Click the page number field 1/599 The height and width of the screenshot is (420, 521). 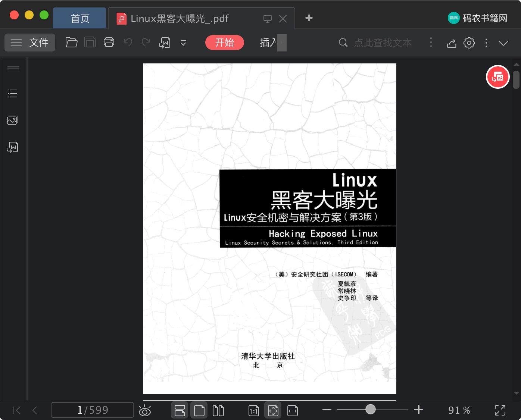93,410
